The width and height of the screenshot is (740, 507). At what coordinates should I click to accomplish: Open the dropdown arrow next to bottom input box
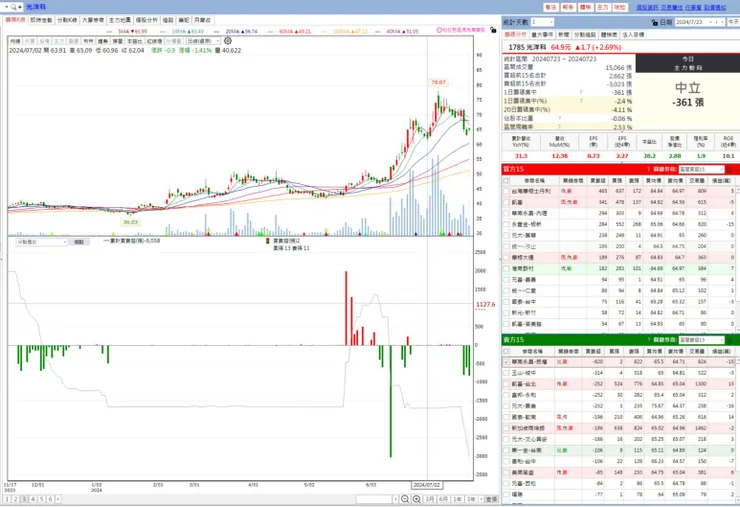(395, 499)
